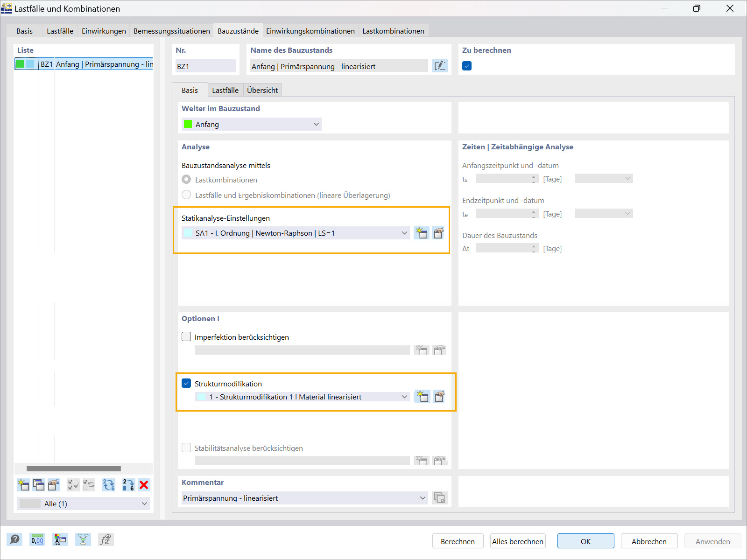Click the edit imperfection icon under Imperfektion berücksichtigen
Image resolution: width=747 pixels, height=560 pixels.
[439, 350]
